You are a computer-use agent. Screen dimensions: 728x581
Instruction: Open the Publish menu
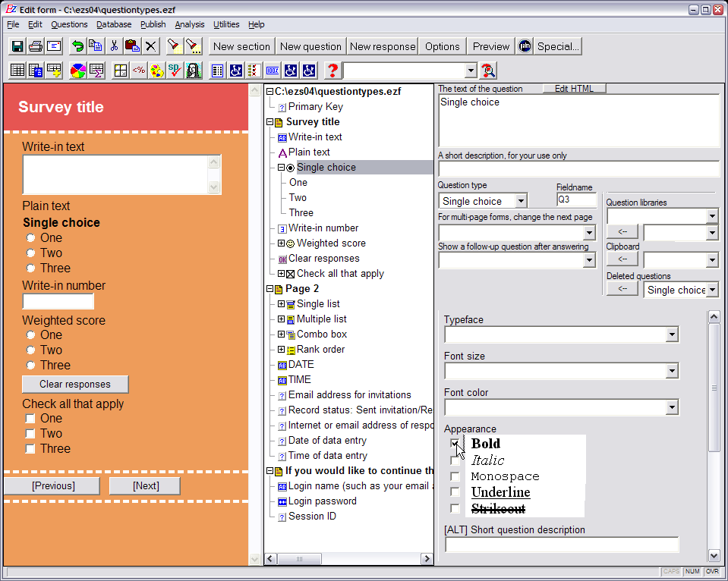153,24
